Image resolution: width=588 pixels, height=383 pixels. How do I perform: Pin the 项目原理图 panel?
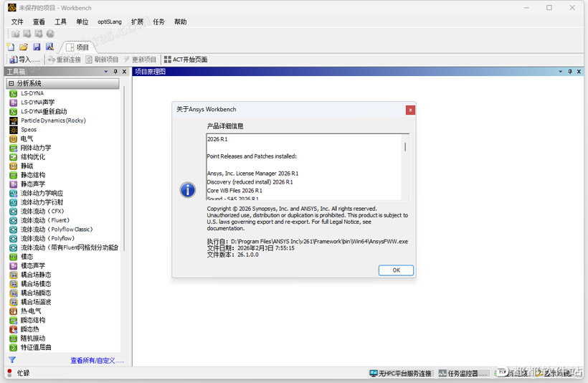click(569, 71)
